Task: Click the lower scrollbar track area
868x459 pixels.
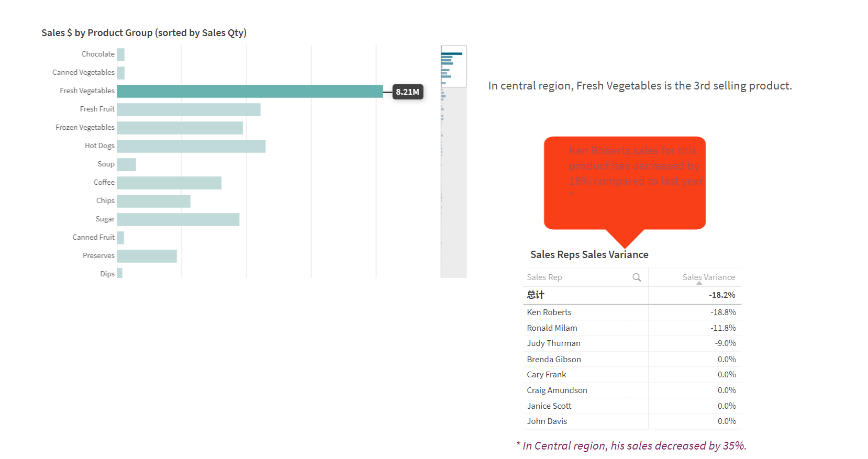Action: 453,183
